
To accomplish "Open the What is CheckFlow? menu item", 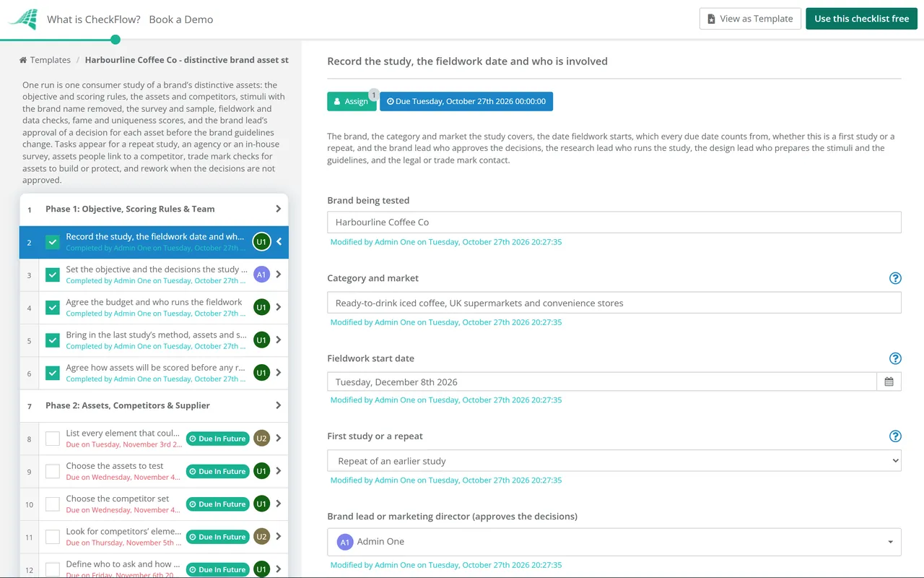I will tap(94, 20).
